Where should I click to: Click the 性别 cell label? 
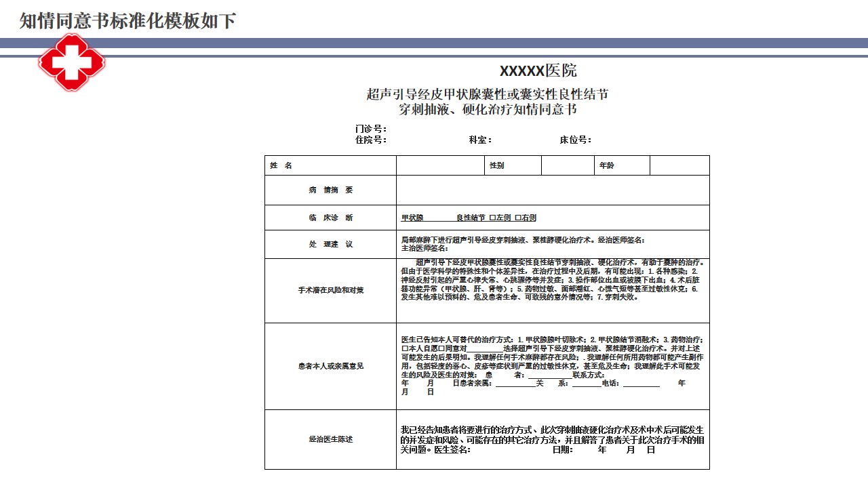497,166
